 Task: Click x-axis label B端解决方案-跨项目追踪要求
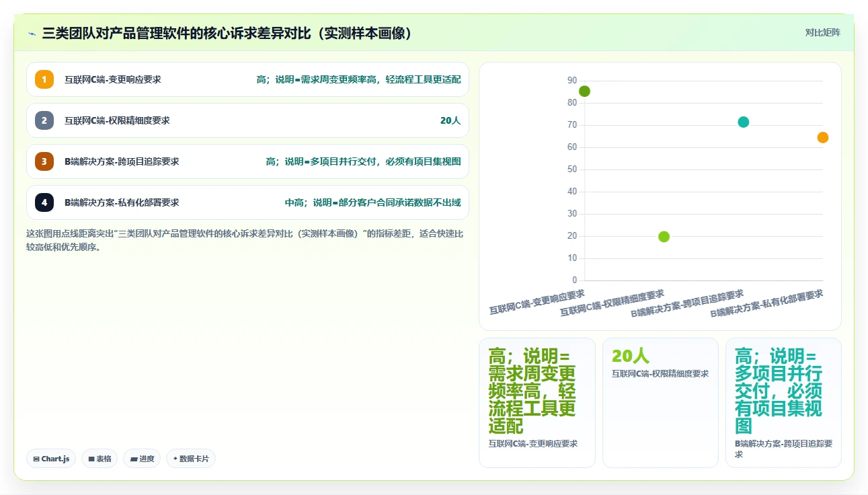[x=687, y=303]
